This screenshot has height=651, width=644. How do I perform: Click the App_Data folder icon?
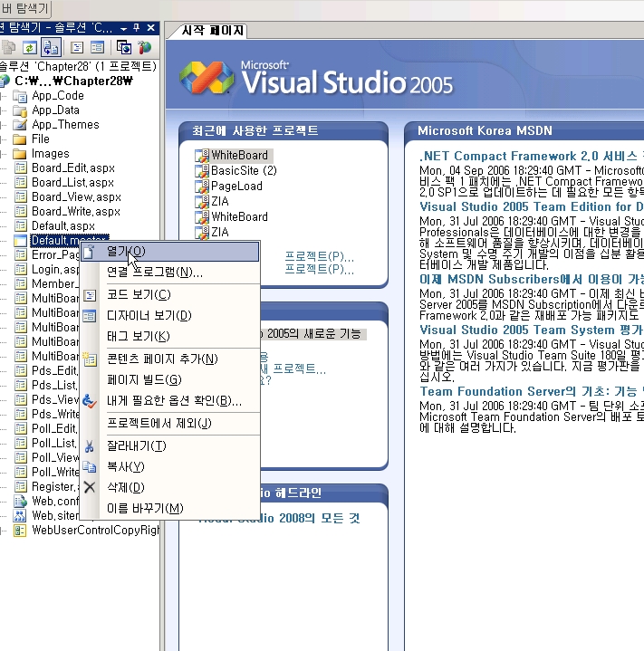[x=20, y=110]
